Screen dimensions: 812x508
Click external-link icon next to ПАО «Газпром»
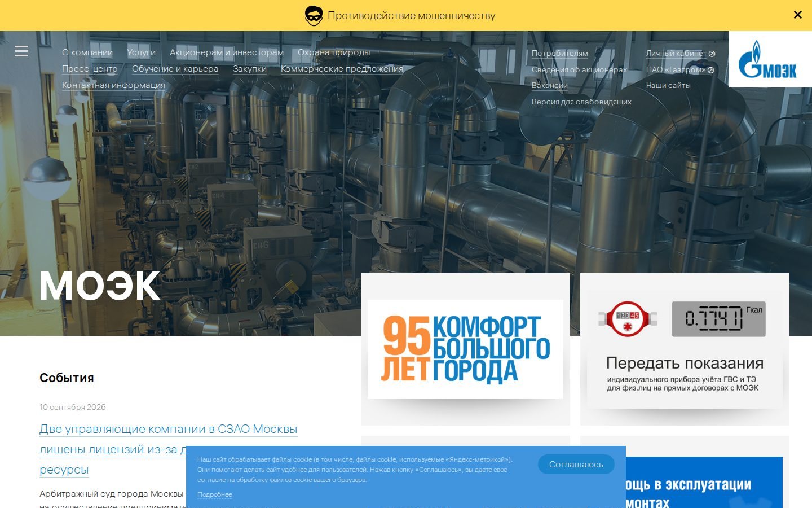pyautogui.click(x=710, y=70)
